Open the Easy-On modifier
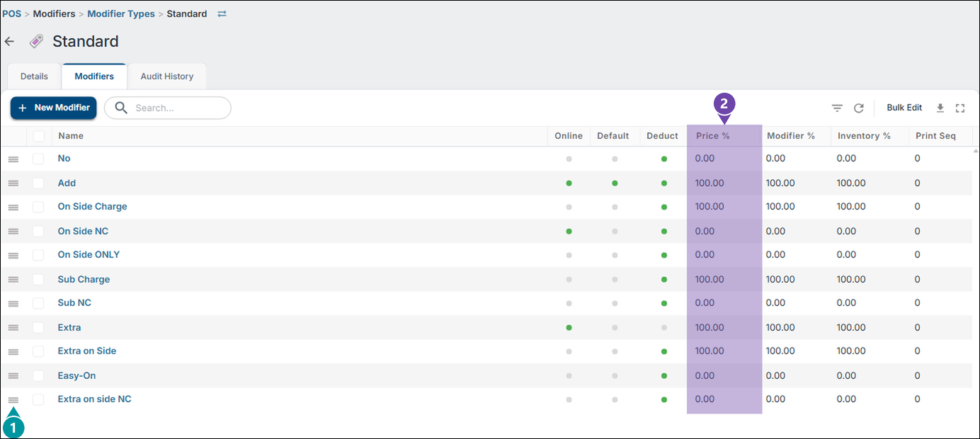The height and width of the screenshot is (439, 980). coord(76,376)
